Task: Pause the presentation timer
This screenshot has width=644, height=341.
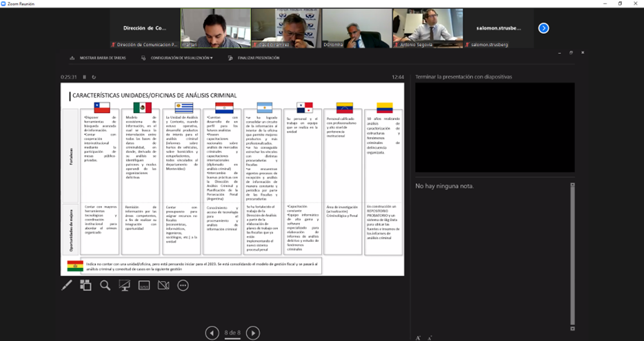Action: coord(85,77)
